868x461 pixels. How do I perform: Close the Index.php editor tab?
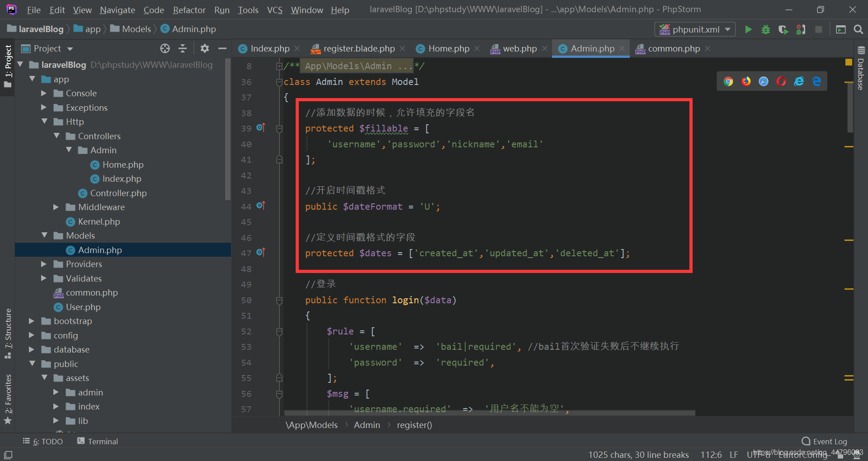tap(297, 48)
